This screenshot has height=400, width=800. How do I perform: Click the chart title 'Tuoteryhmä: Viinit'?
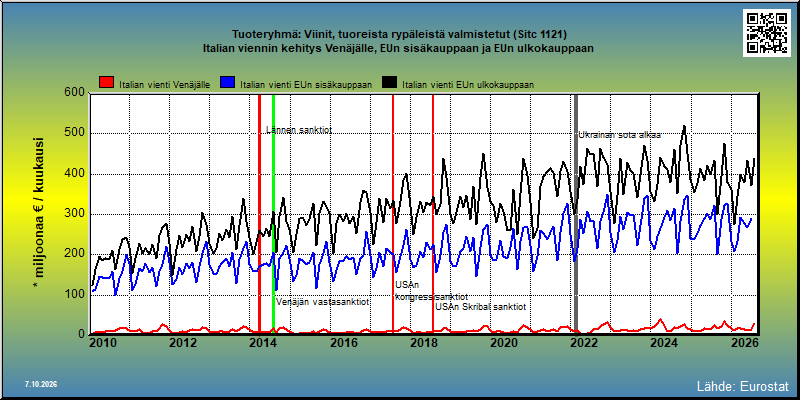(399, 35)
